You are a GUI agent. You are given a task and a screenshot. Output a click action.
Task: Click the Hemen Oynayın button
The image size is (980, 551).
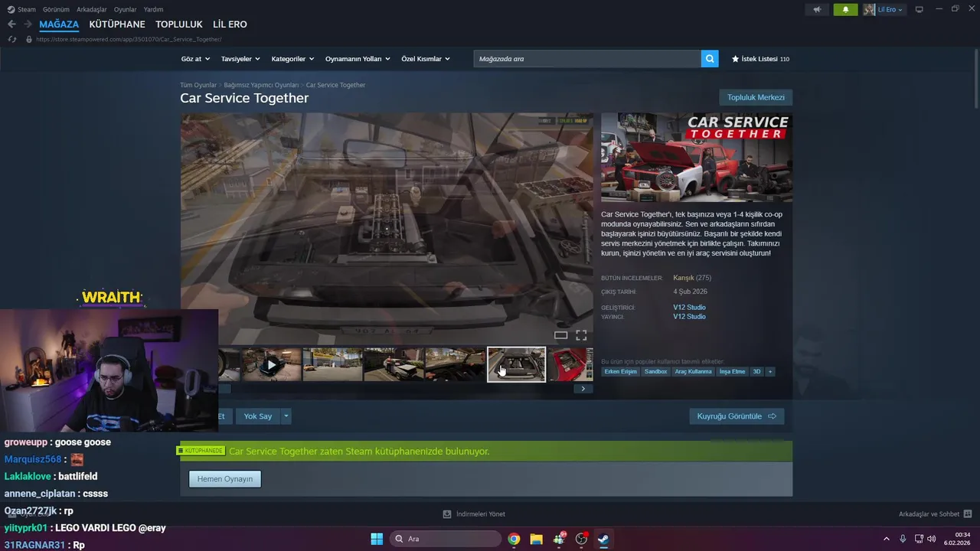225,479
